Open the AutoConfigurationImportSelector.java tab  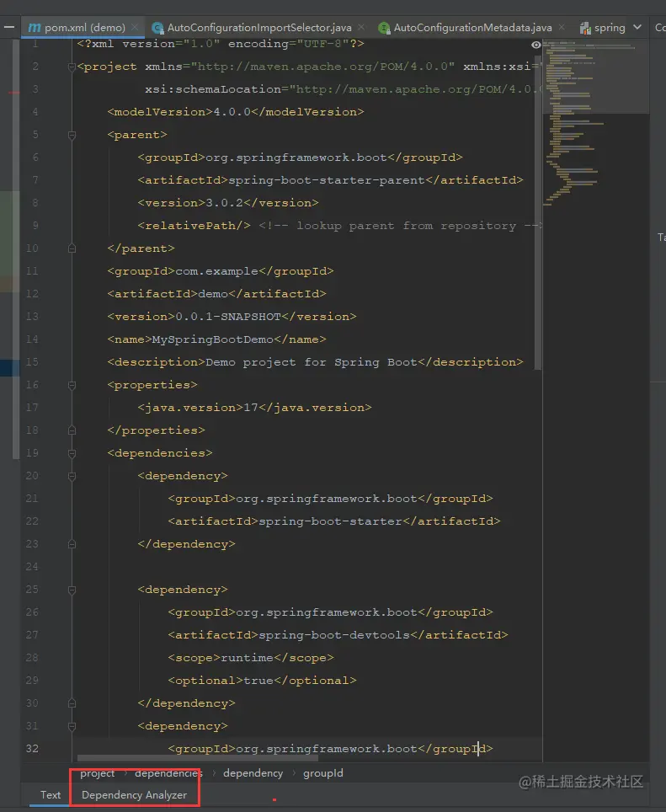click(259, 28)
